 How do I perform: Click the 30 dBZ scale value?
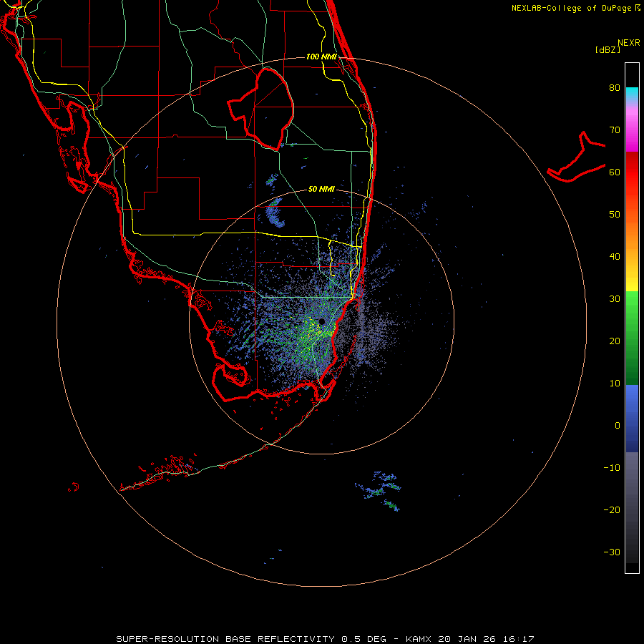(615, 299)
